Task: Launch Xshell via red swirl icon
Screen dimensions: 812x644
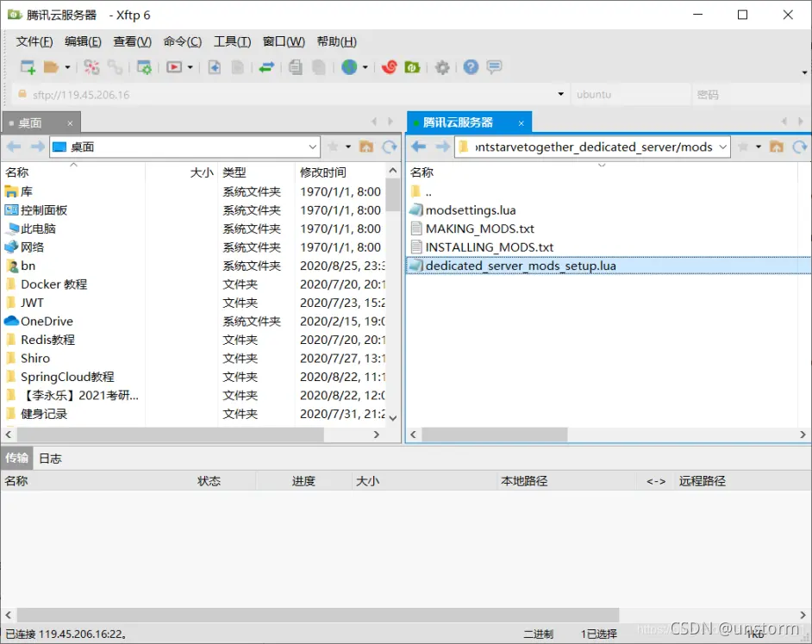Action: (x=389, y=67)
